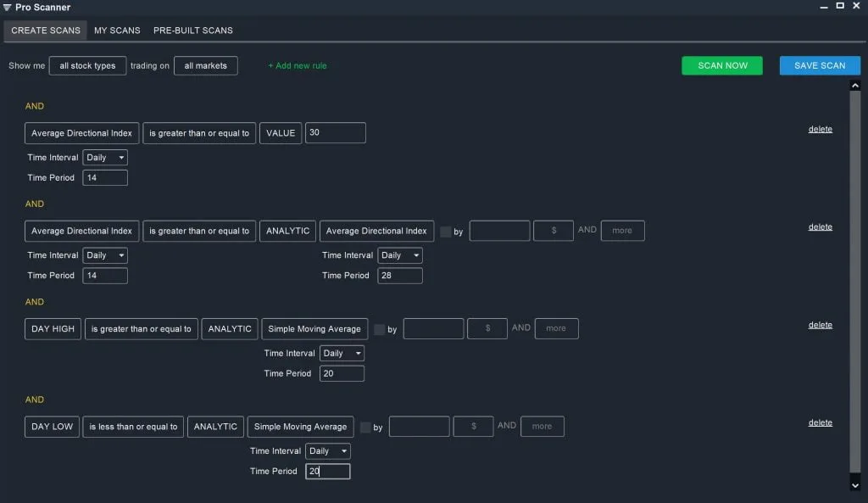Minimize the Pro Scanner window
Image resolution: width=868 pixels, height=503 pixels.
(824, 7)
